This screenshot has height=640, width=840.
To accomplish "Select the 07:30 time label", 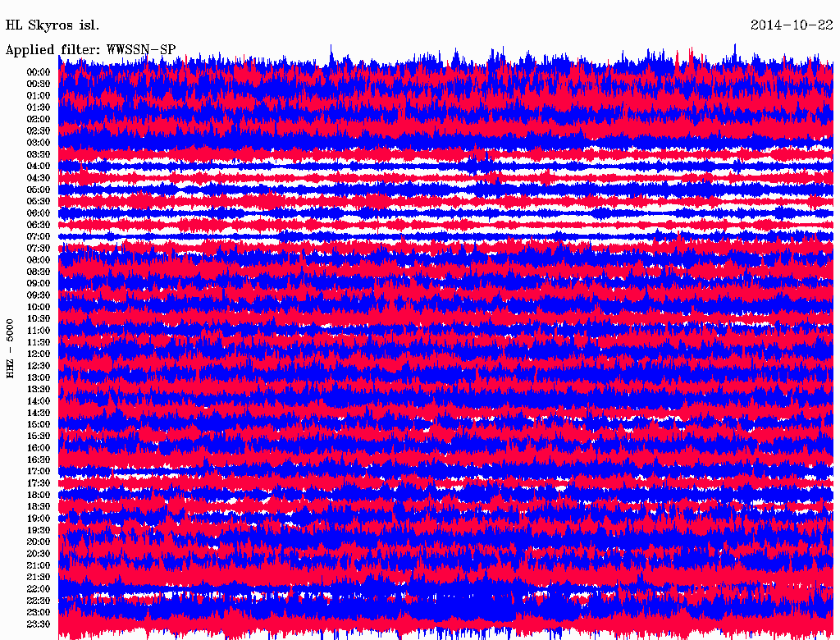I will click(x=38, y=248).
